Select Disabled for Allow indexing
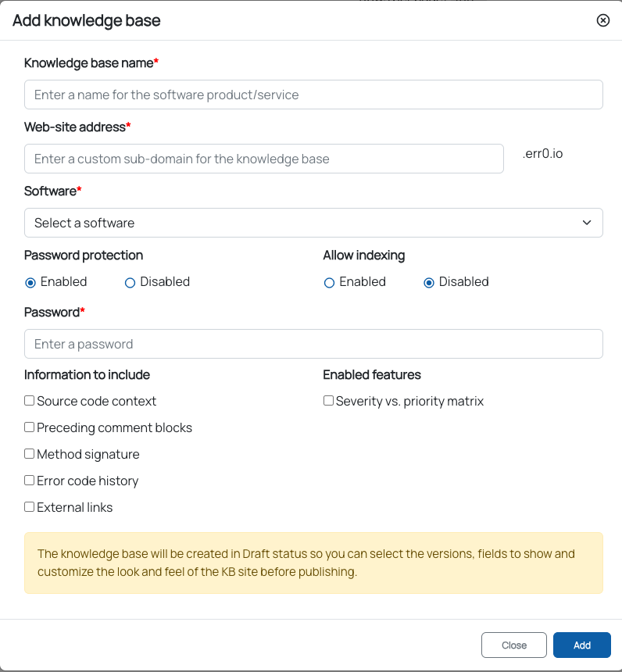The width and height of the screenshot is (622, 672). (429, 282)
